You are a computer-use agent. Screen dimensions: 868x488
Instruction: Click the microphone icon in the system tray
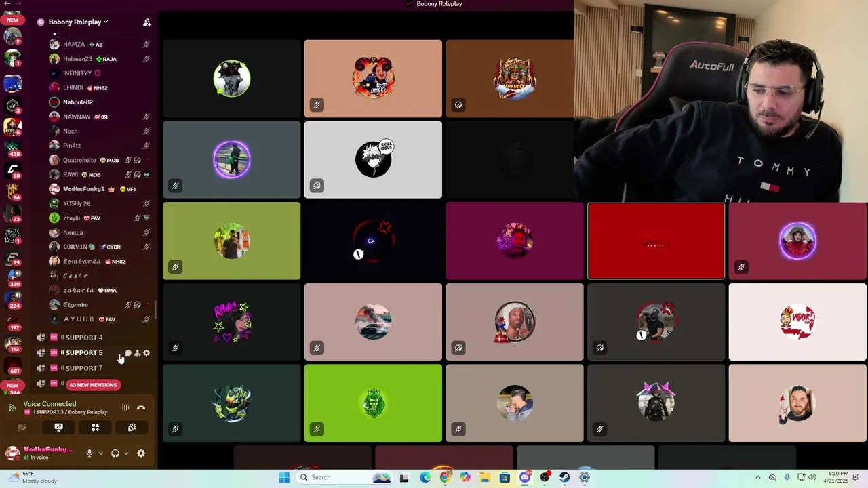[x=787, y=477]
